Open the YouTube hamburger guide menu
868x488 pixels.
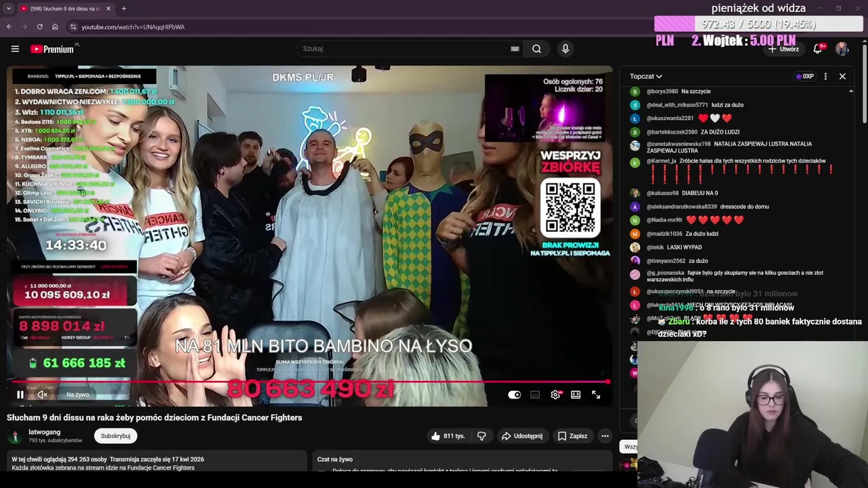pos(15,49)
